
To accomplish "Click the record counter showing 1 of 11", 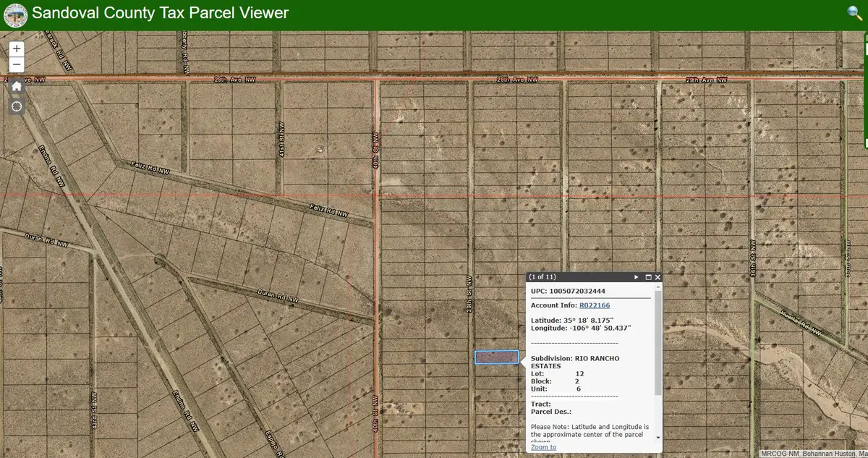I will point(542,277).
